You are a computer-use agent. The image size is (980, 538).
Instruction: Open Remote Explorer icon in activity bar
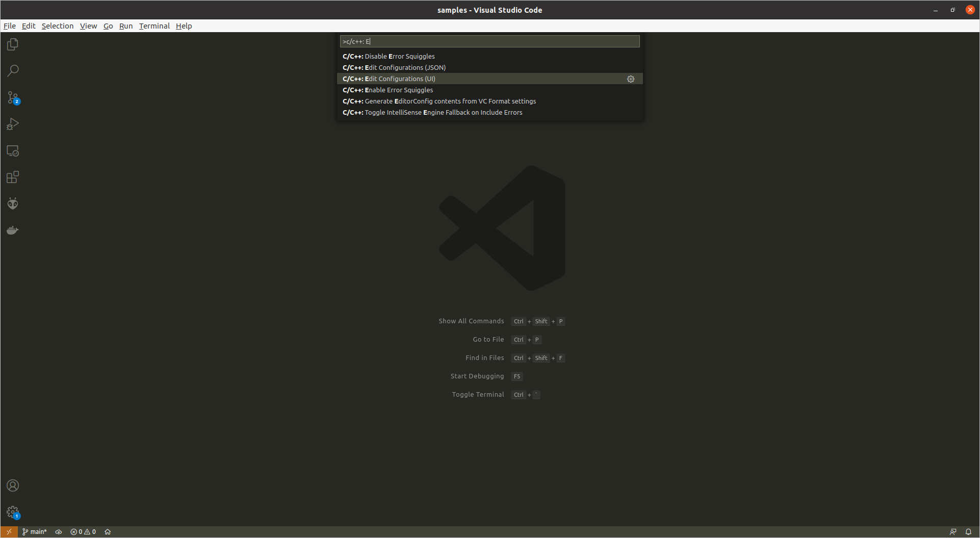(13, 151)
